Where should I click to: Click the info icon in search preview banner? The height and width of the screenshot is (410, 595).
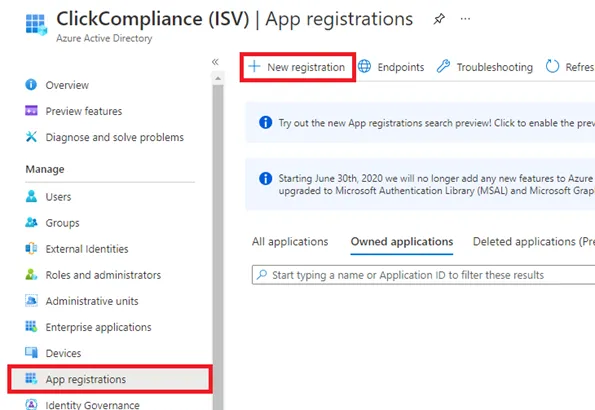[265, 122]
